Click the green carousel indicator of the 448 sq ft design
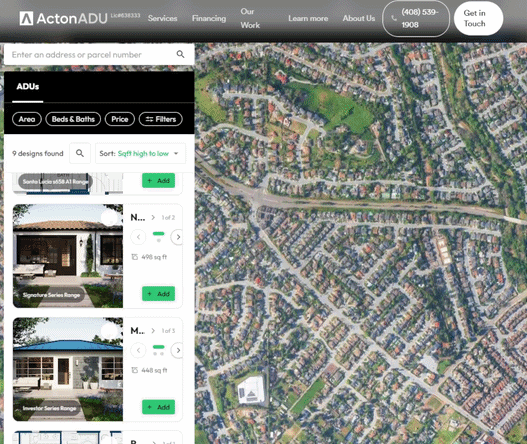 pos(158,347)
